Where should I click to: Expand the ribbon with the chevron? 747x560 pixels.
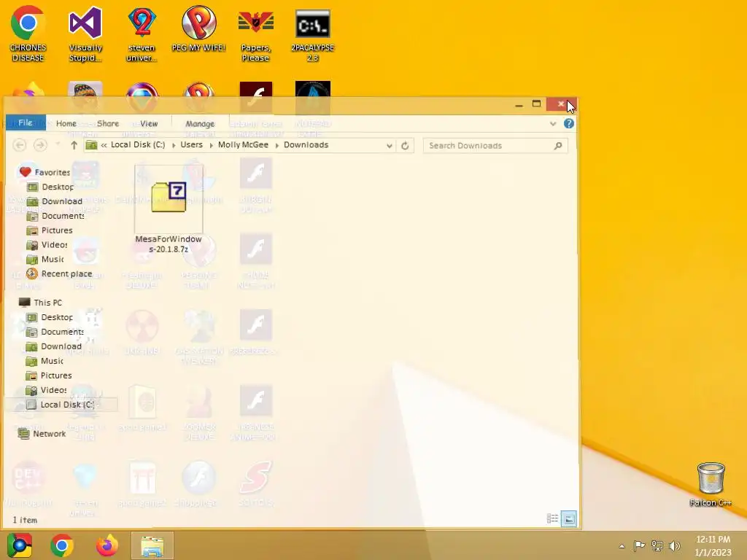tap(553, 124)
